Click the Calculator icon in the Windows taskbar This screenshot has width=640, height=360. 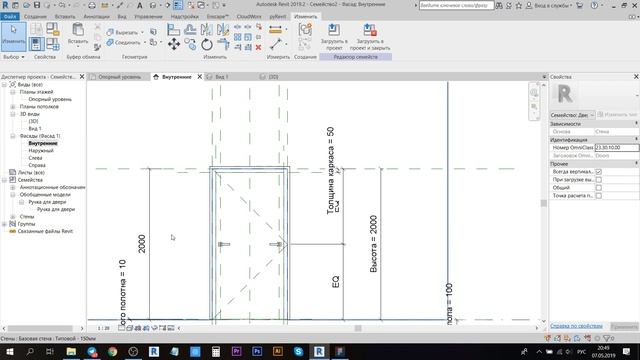[x=216, y=351]
